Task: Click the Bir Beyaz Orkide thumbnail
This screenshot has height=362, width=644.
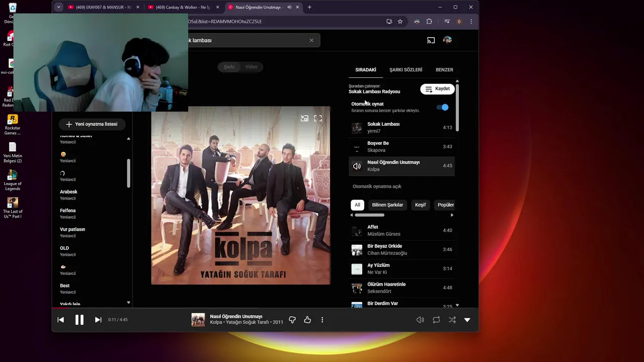Action: (357, 250)
